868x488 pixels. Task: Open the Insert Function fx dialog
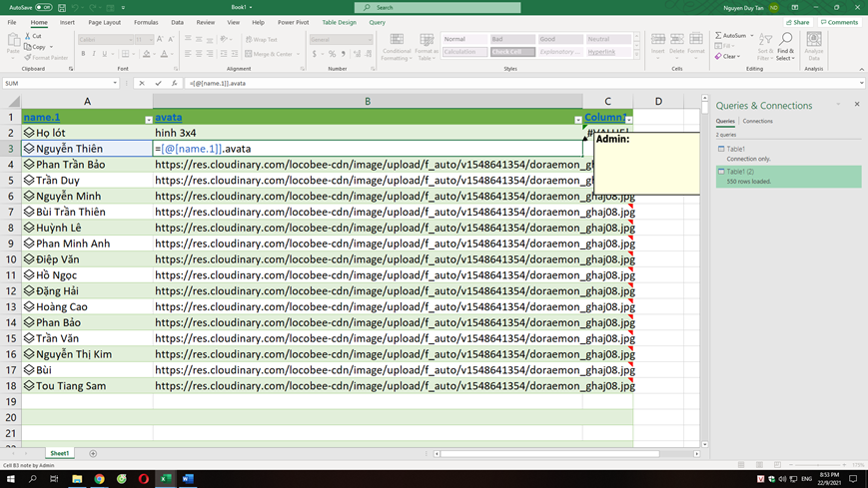[x=174, y=83]
